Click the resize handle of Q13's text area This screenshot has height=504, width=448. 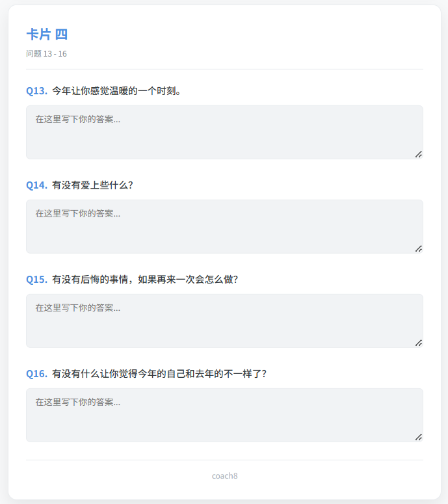419,154
